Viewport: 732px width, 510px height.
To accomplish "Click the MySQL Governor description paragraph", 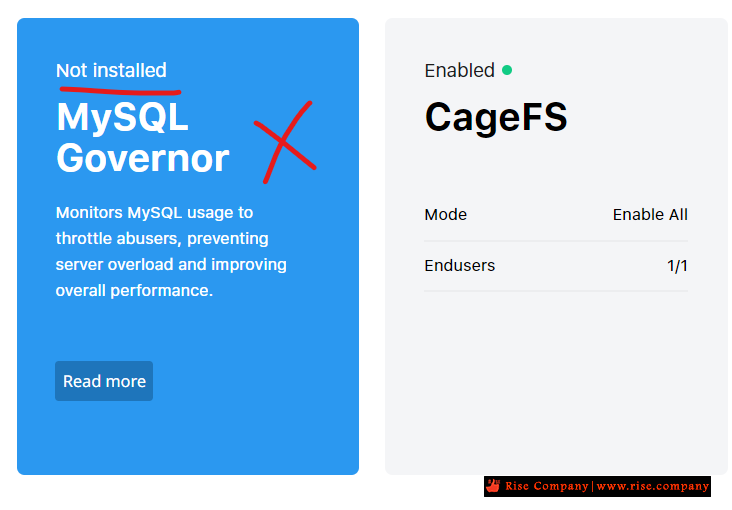I will point(171,251).
